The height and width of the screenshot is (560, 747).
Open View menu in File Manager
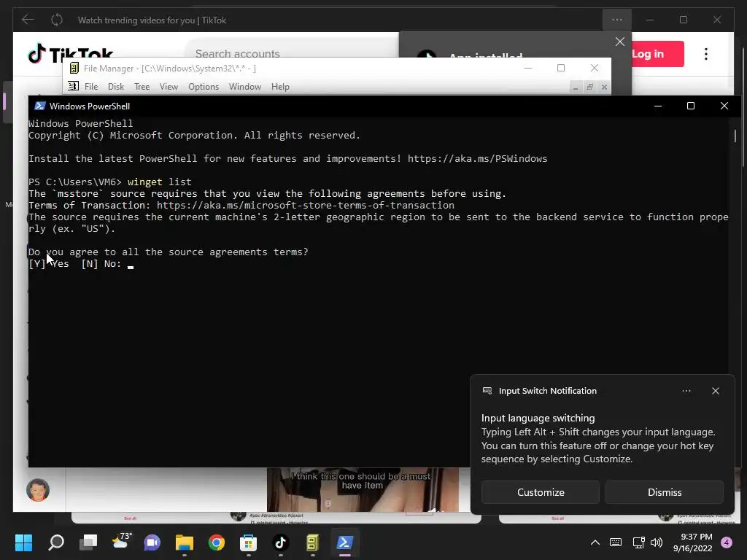click(x=169, y=87)
